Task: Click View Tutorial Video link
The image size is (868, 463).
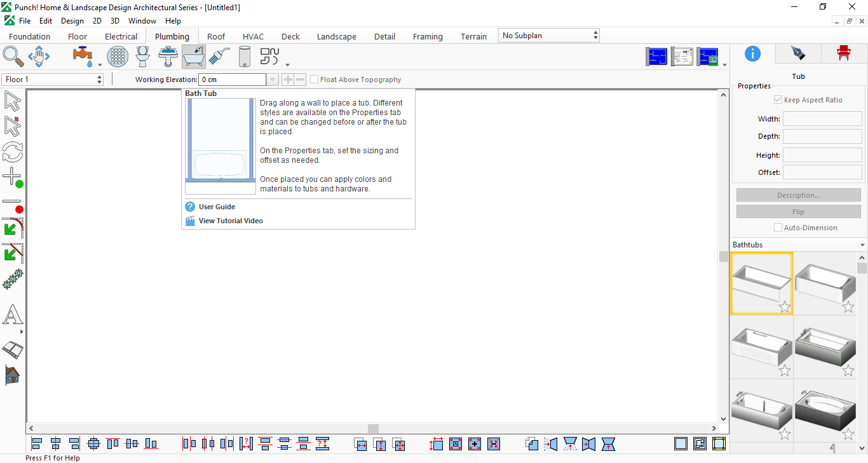Action: [x=231, y=221]
